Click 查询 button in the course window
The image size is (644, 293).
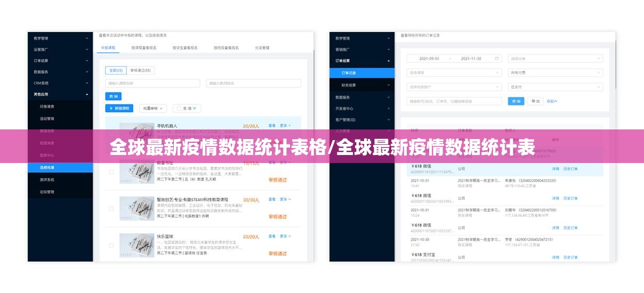(113, 96)
